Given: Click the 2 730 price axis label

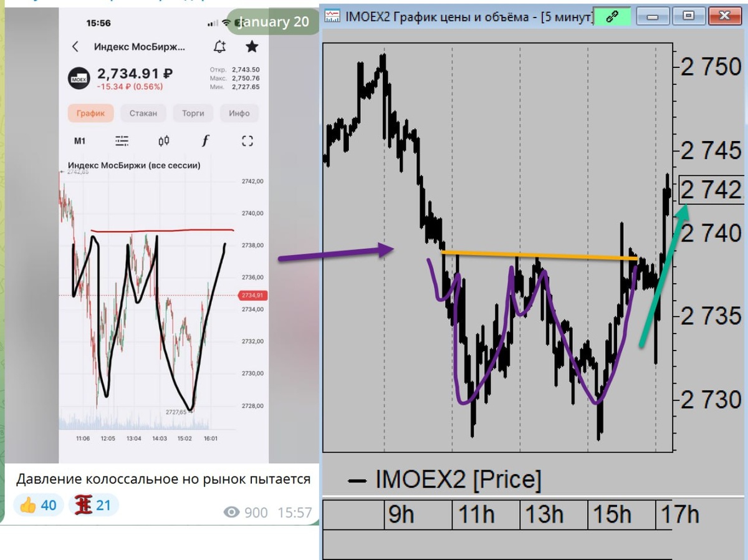Looking at the screenshot, I should point(712,399).
